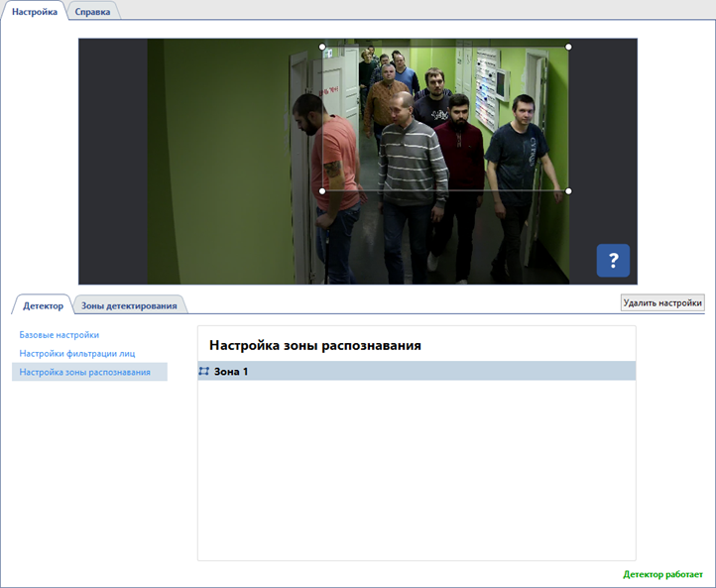Image resolution: width=716 pixels, height=588 pixels.
Task: Open the Базовые настройки section
Action: (60, 335)
